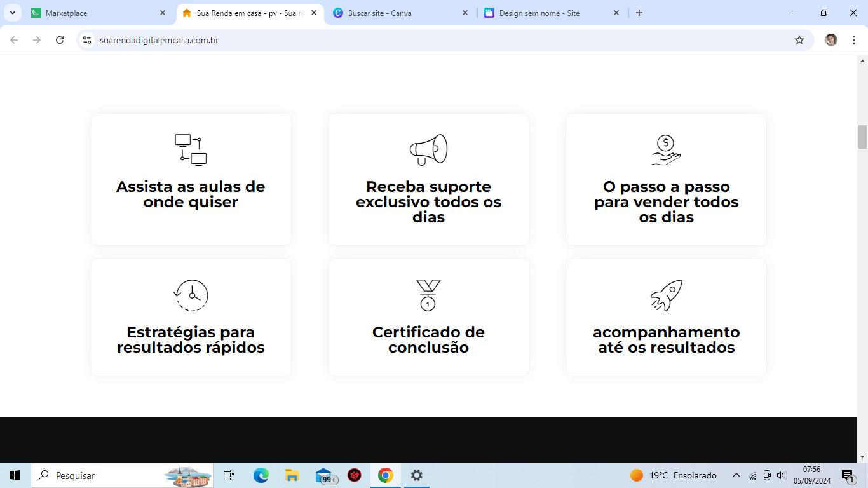Open the notification center icon
The image size is (868, 488).
[848, 476]
